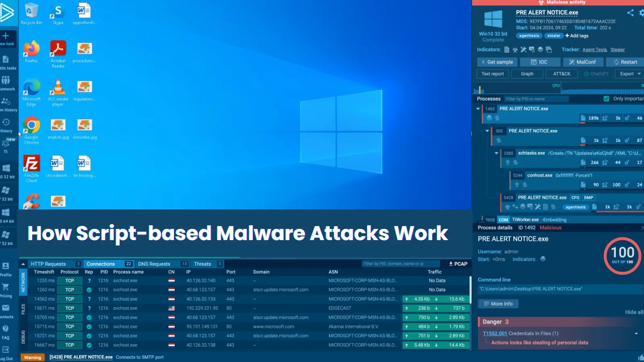The width and height of the screenshot is (644, 362).
Task: Download the PCAP capture file
Action: click(x=458, y=263)
